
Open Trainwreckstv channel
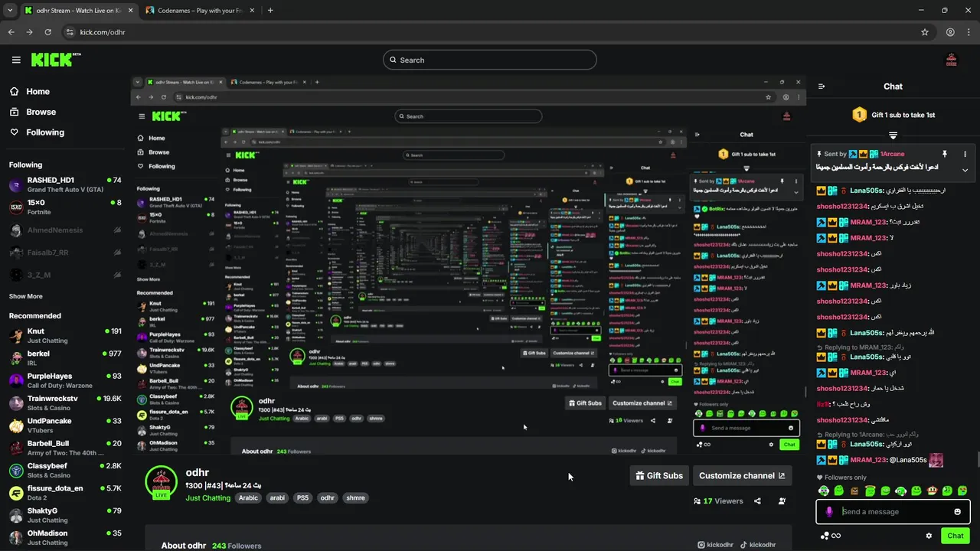pyautogui.click(x=65, y=403)
